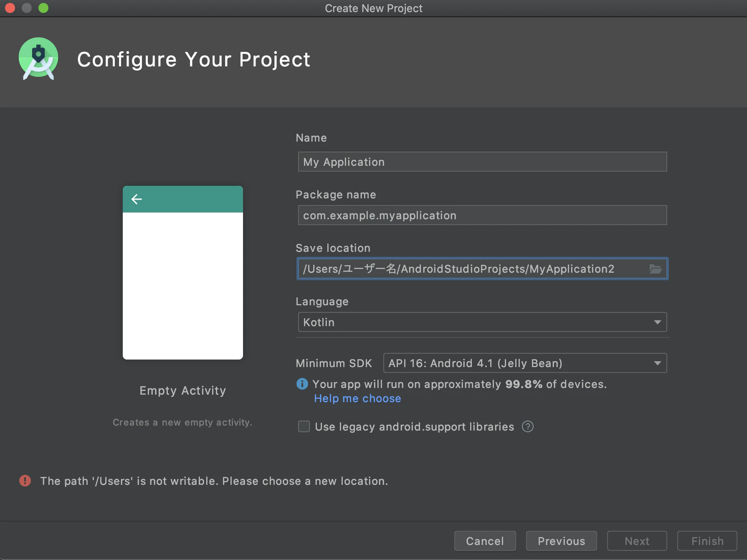747x560 pixels.
Task: Click the blue info icon near device percentage
Action: 302,384
